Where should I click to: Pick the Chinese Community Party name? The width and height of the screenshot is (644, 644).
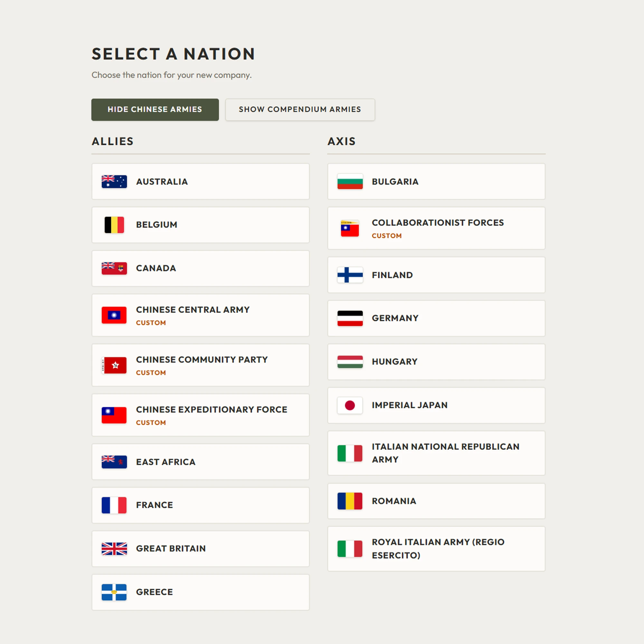pos(202,360)
